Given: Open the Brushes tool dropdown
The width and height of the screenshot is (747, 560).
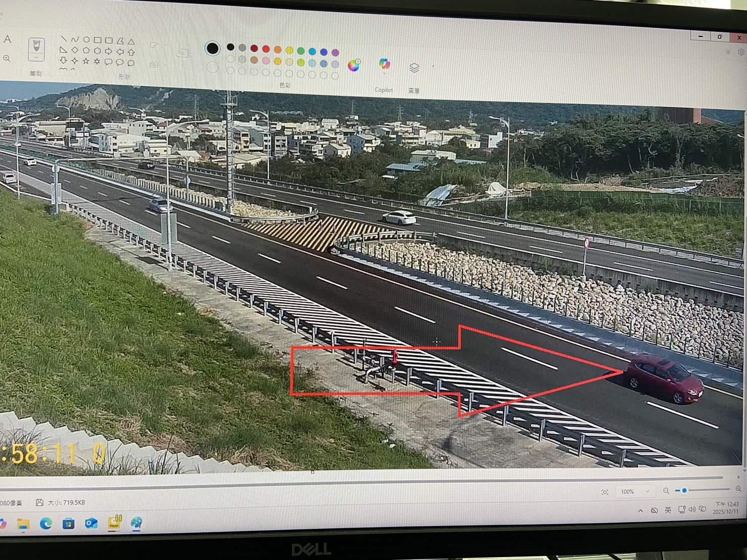Looking at the screenshot, I should (x=36, y=59).
